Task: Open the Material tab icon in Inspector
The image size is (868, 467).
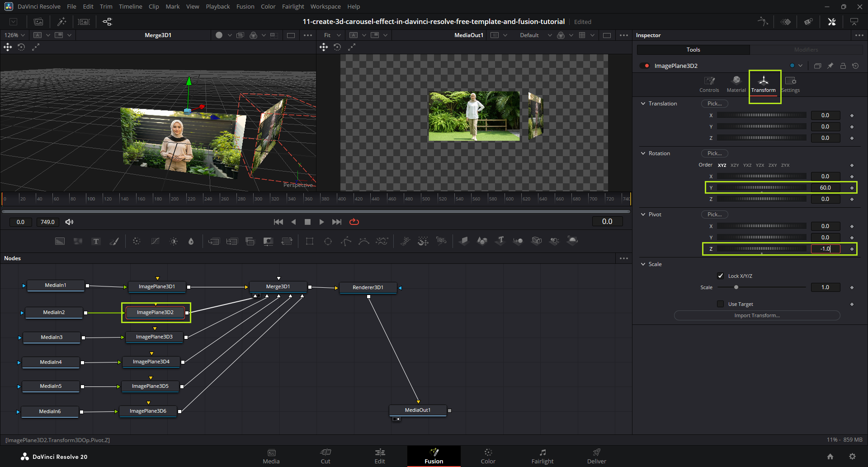Action: click(x=736, y=84)
